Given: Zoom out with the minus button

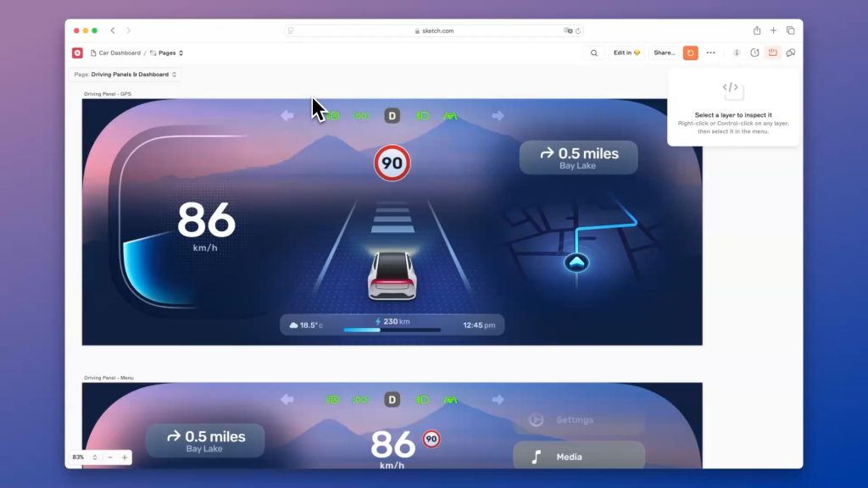Looking at the screenshot, I should [x=110, y=457].
